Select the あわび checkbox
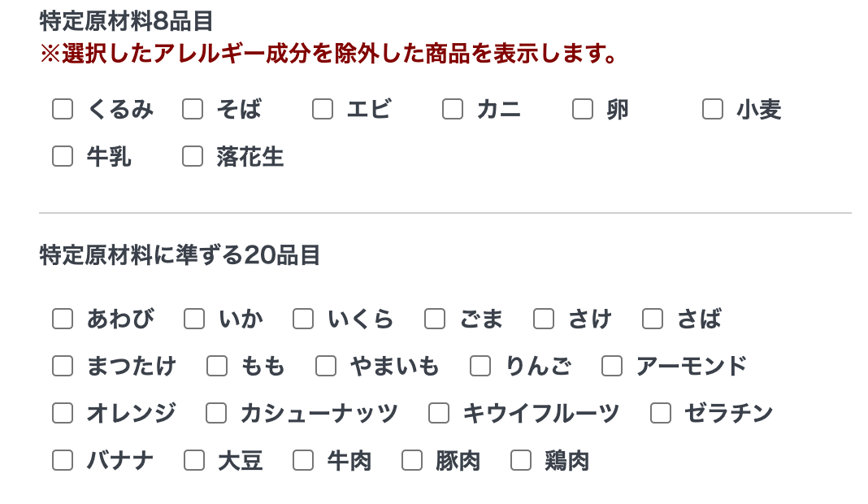This screenshot has width=868, height=504. [63, 319]
